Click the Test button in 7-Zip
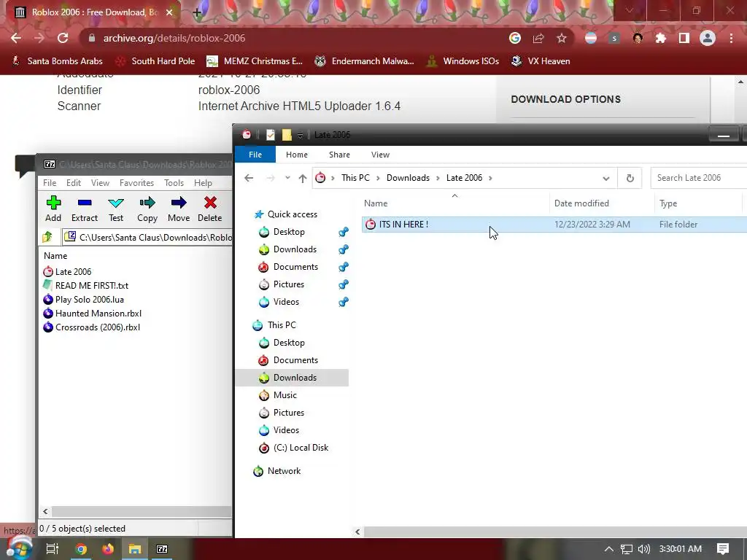The width and height of the screenshot is (747, 560). click(x=116, y=209)
